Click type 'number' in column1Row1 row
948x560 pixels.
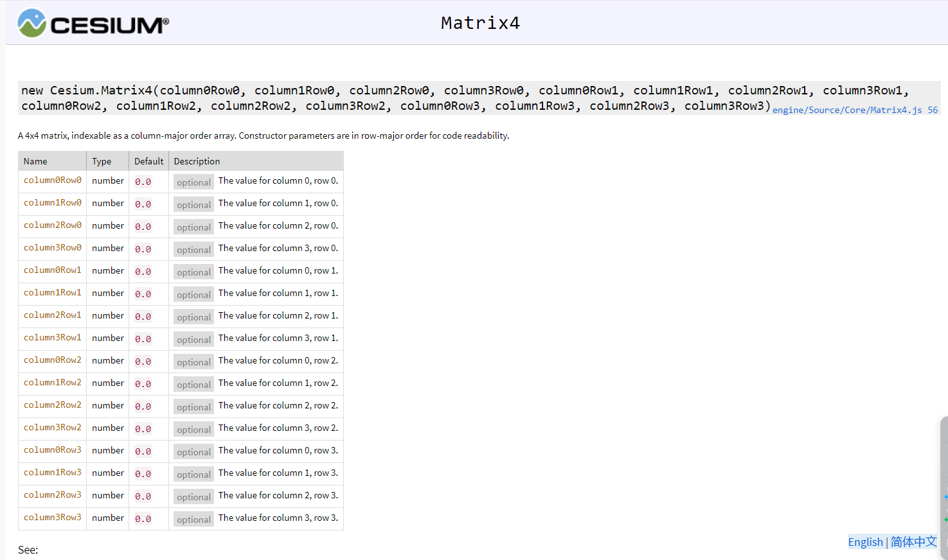coord(108,293)
